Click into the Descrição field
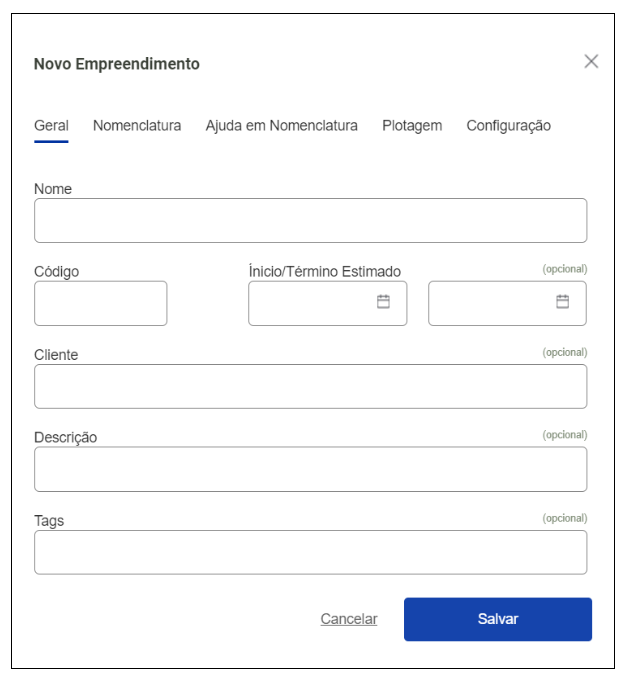 pos(310,469)
